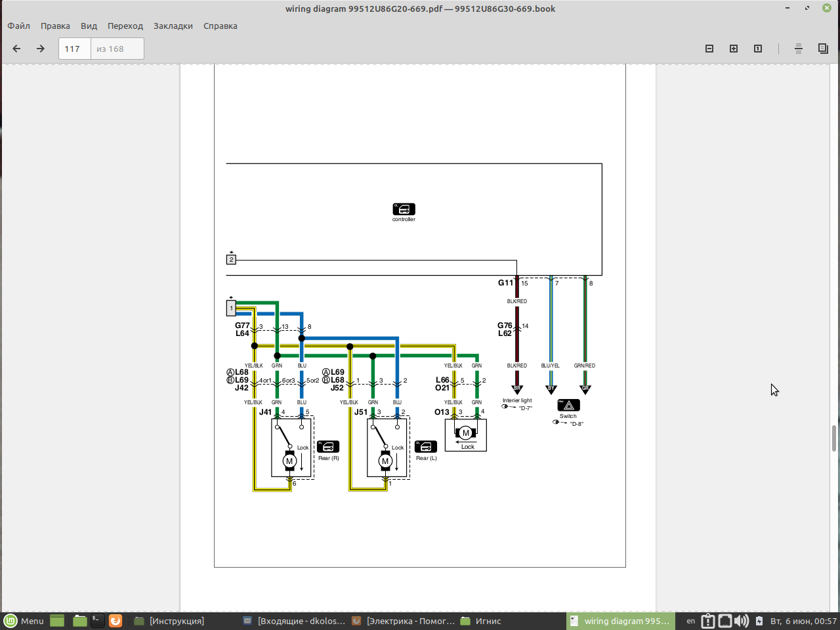This screenshot has height=630, width=840.
Task: Open the Вид menu
Action: point(89,26)
